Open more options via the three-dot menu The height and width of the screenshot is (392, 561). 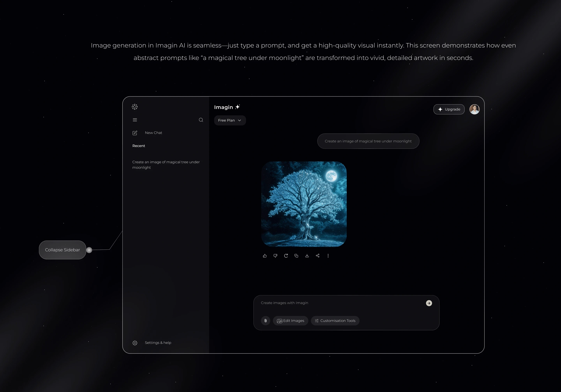[328, 256]
